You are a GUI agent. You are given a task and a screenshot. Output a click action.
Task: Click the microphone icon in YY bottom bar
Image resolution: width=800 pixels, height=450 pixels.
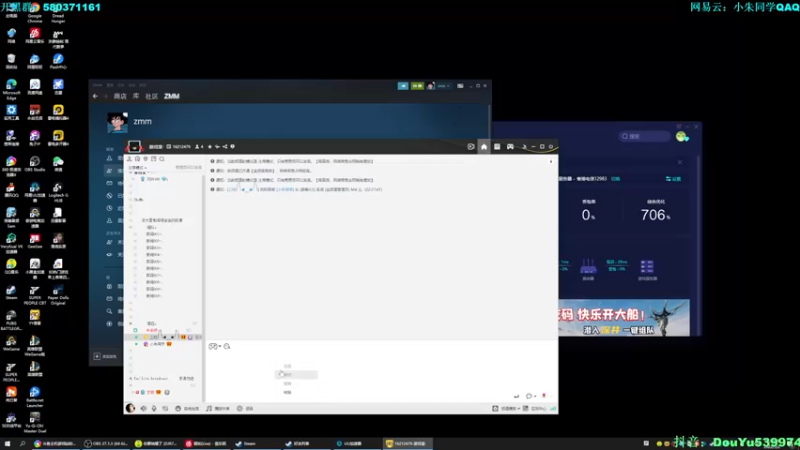[154, 408]
